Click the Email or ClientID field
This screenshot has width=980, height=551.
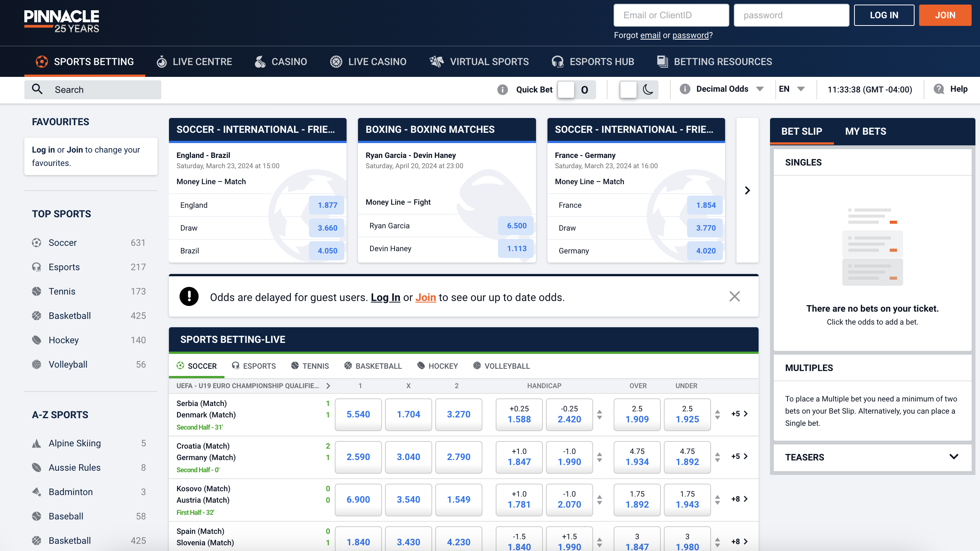point(671,15)
